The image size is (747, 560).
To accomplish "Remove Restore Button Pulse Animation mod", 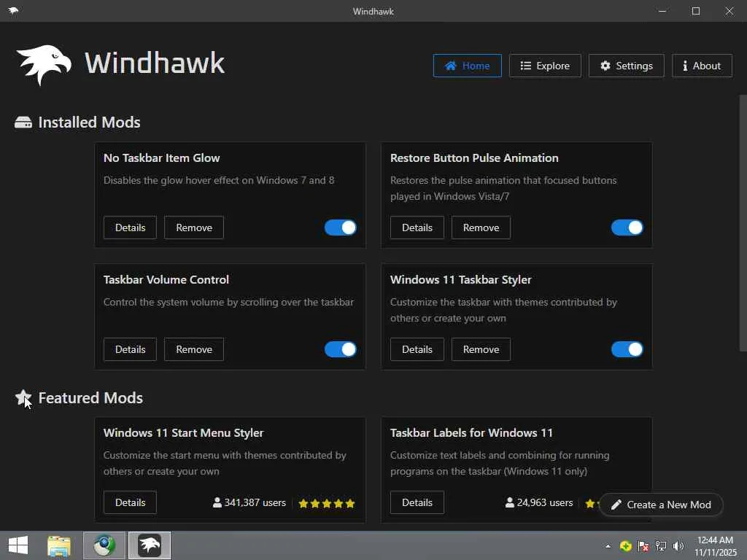I will [481, 227].
